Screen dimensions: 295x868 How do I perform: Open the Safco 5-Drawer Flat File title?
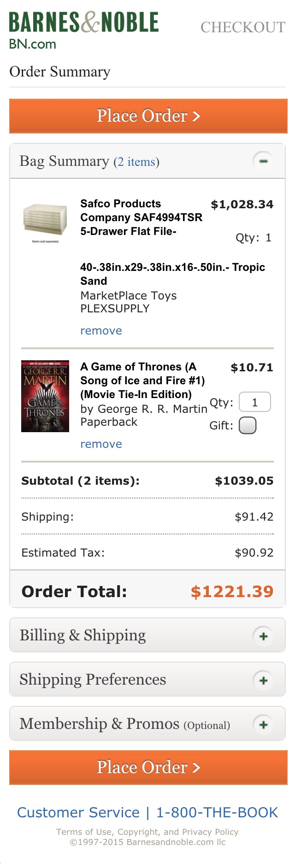[141, 217]
